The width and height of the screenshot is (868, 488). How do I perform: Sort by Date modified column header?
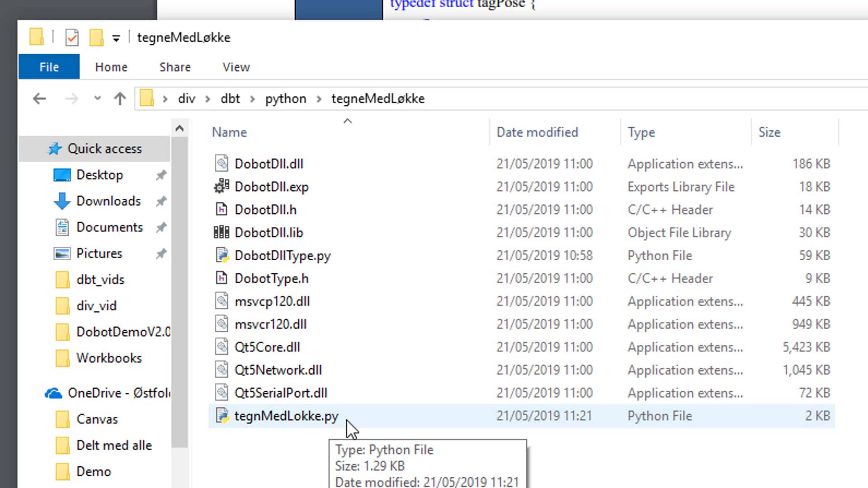(537, 132)
